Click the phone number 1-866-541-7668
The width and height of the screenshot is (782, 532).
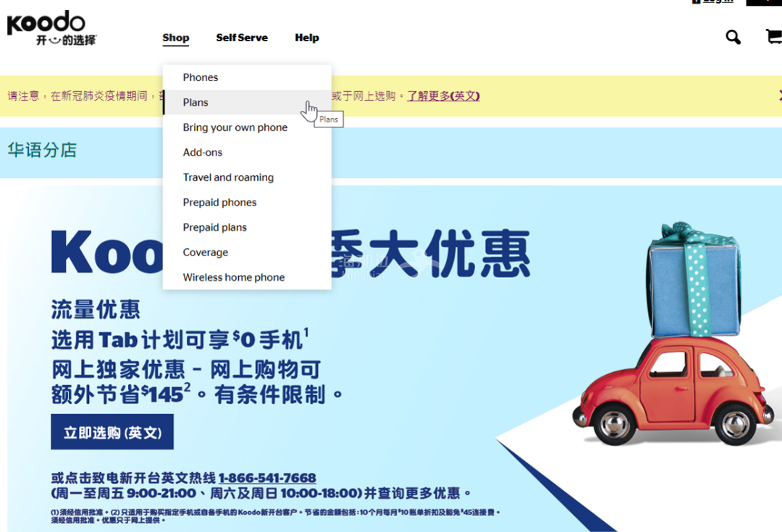click(x=267, y=478)
